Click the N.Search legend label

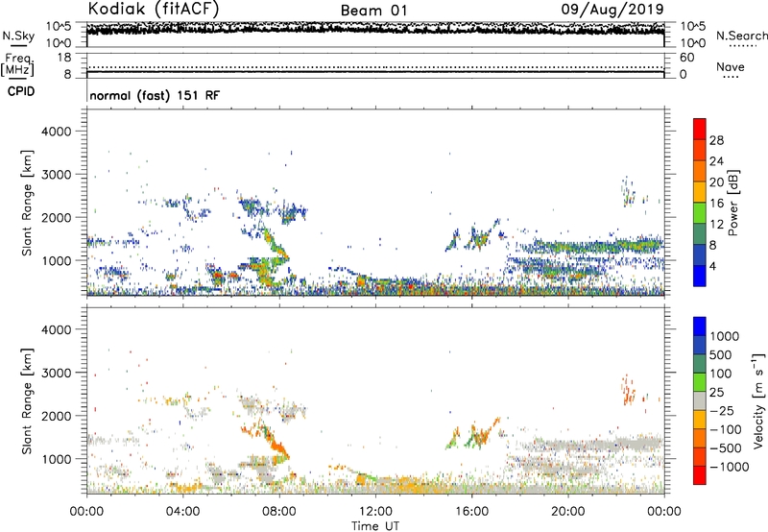[741, 36]
